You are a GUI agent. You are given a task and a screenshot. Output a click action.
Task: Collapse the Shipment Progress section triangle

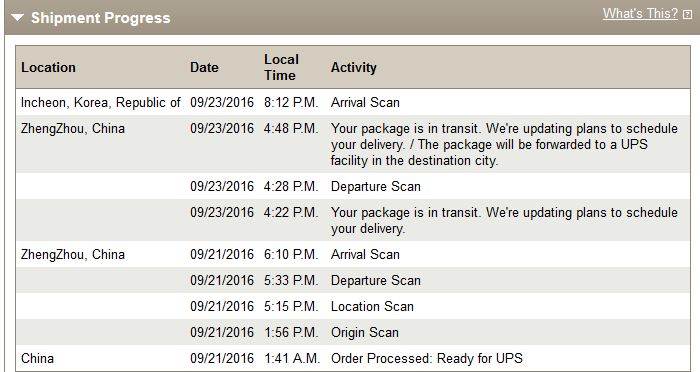[x=17, y=18]
